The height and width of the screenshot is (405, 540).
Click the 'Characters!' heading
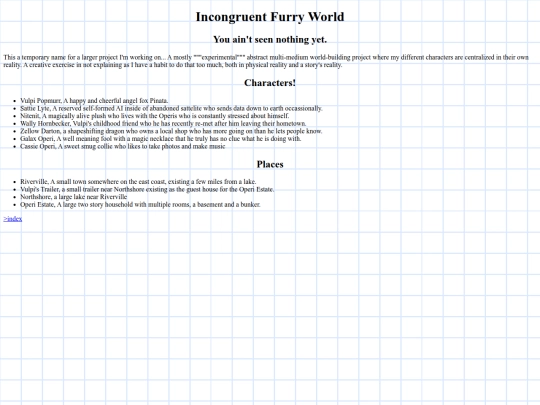[x=270, y=83]
